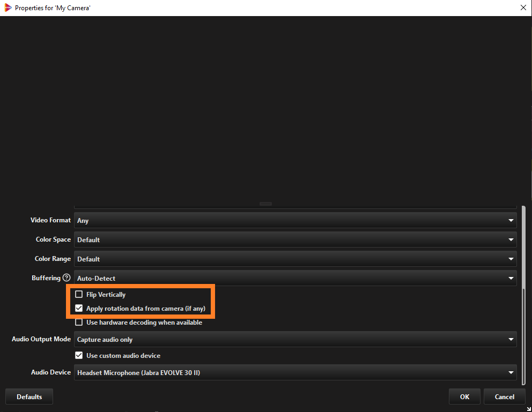The width and height of the screenshot is (532, 412).
Task: Enable Use hardware decoding when available
Action: [79, 322]
